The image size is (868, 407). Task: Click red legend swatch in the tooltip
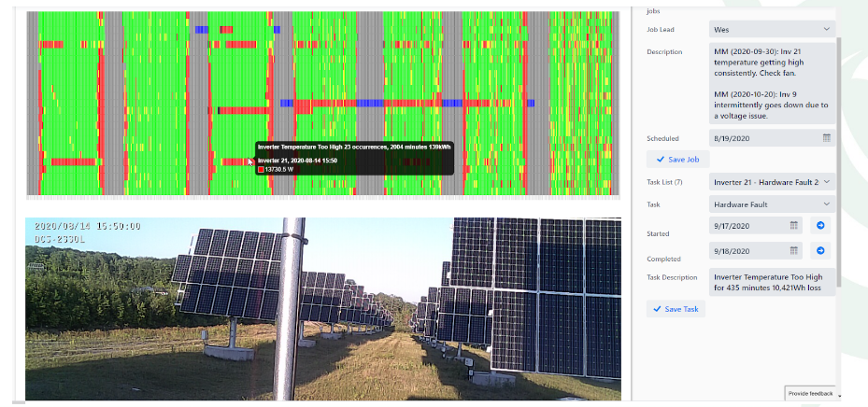(x=261, y=169)
